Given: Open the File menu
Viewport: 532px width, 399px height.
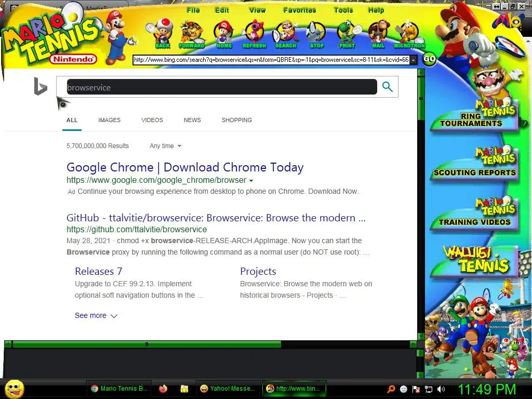Looking at the screenshot, I should point(193,10).
